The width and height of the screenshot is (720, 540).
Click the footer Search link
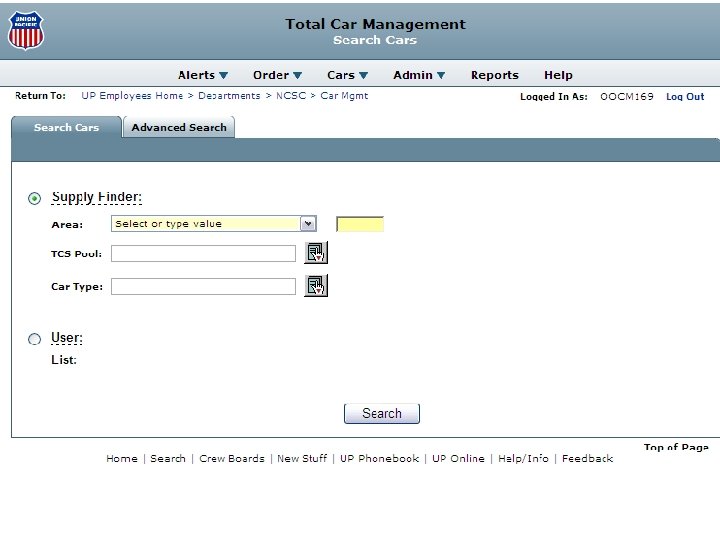click(168, 458)
